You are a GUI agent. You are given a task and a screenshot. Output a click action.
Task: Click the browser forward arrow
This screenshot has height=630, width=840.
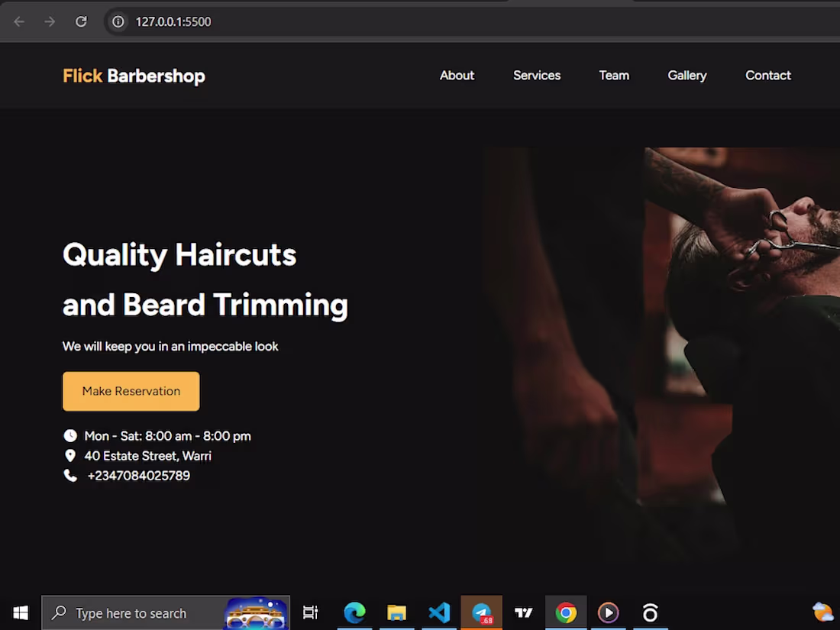click(x=50, y=21)
